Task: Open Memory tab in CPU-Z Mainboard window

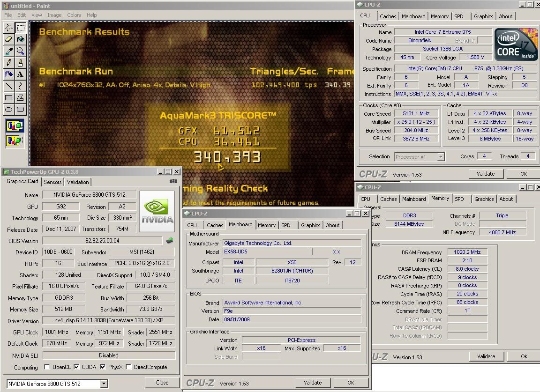Action: click(x=267, y=225)
